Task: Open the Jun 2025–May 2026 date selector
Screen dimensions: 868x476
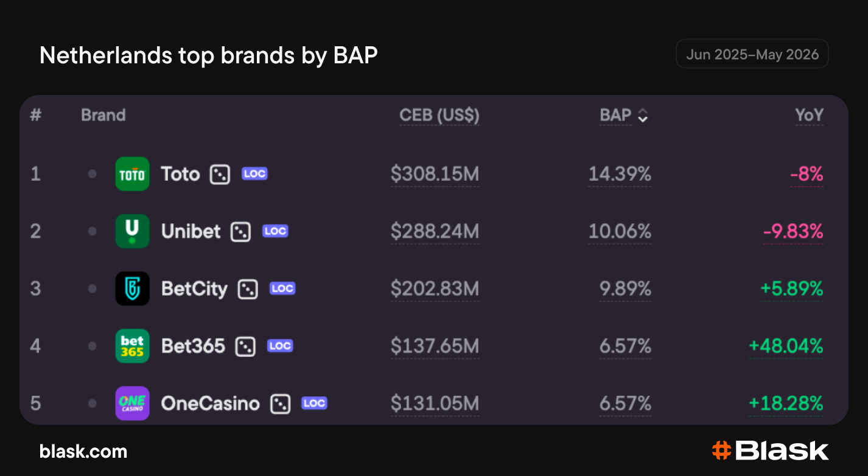Action: pyautogui.click(x=752, y=54)
